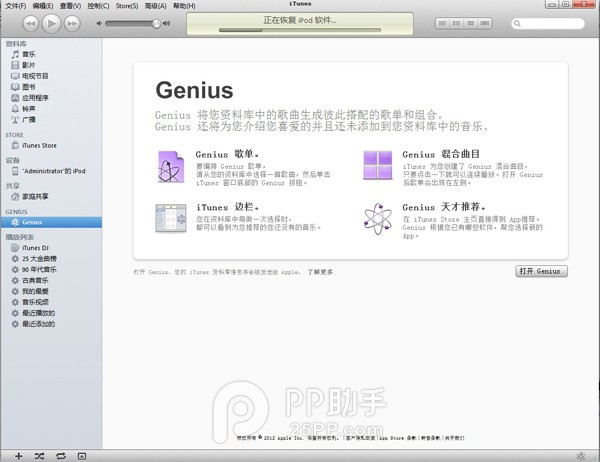
Task: Open the 高级(A) menu
Action: pyautogui.click(x=155, y=6)
